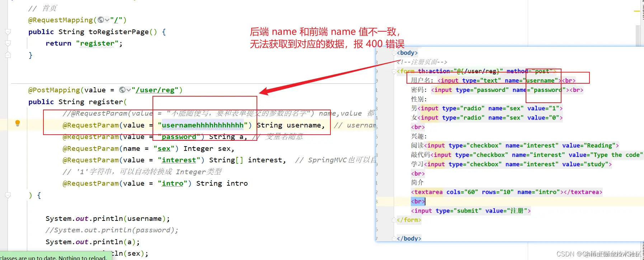644x260 pixels.
Task: Click the vertical scrollbar on the editor's right edge
Action: click(x=638, y=36)
